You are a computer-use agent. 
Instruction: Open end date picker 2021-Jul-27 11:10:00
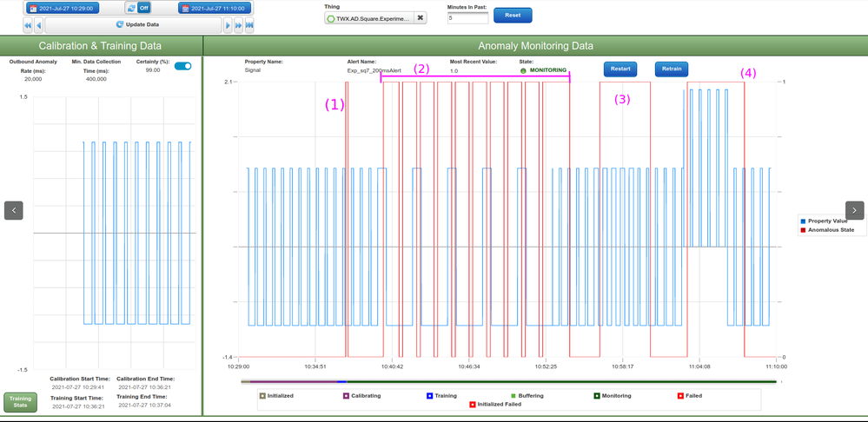pos(215,8)
